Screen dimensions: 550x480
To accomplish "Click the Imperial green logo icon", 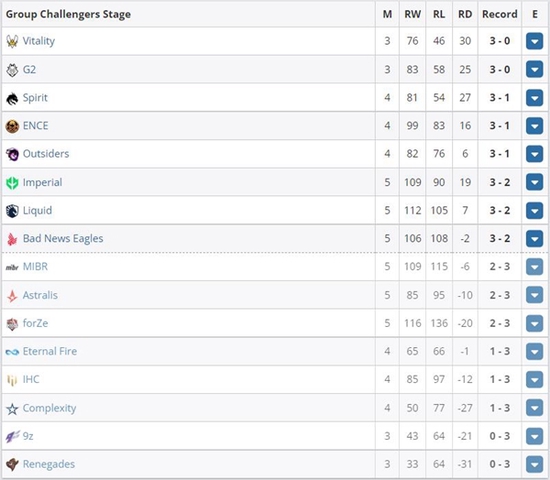I will coord(12,182).
